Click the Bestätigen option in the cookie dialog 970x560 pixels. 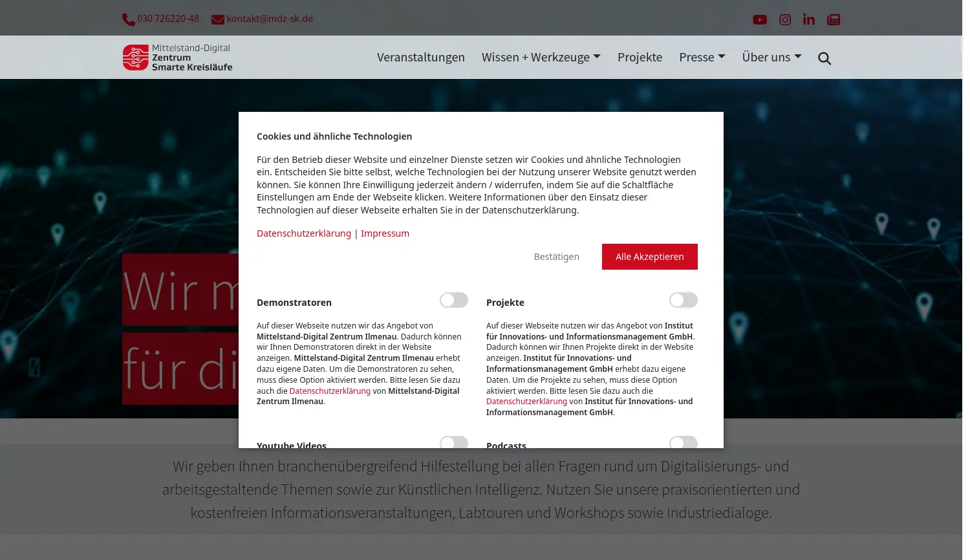tap(556, 256)
